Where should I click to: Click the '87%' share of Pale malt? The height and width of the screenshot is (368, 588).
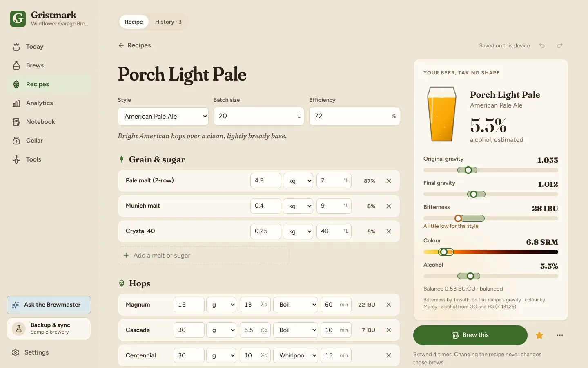click(x=370, y=181)
